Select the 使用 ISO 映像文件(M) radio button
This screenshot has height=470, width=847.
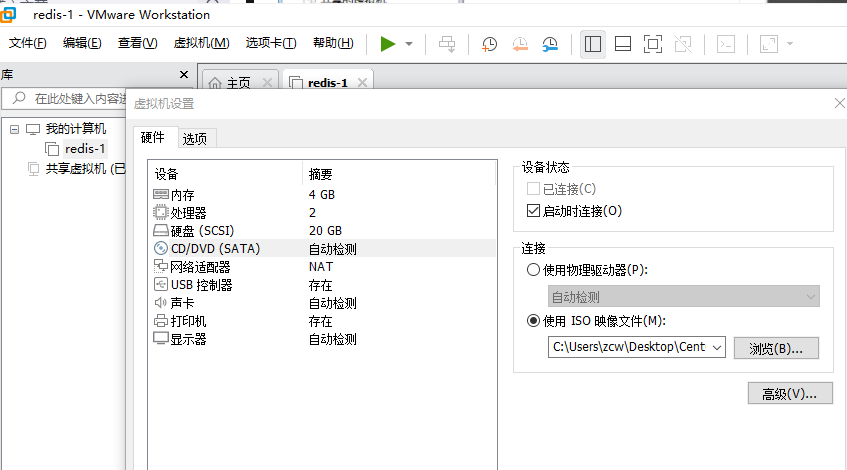coord(533,321)
